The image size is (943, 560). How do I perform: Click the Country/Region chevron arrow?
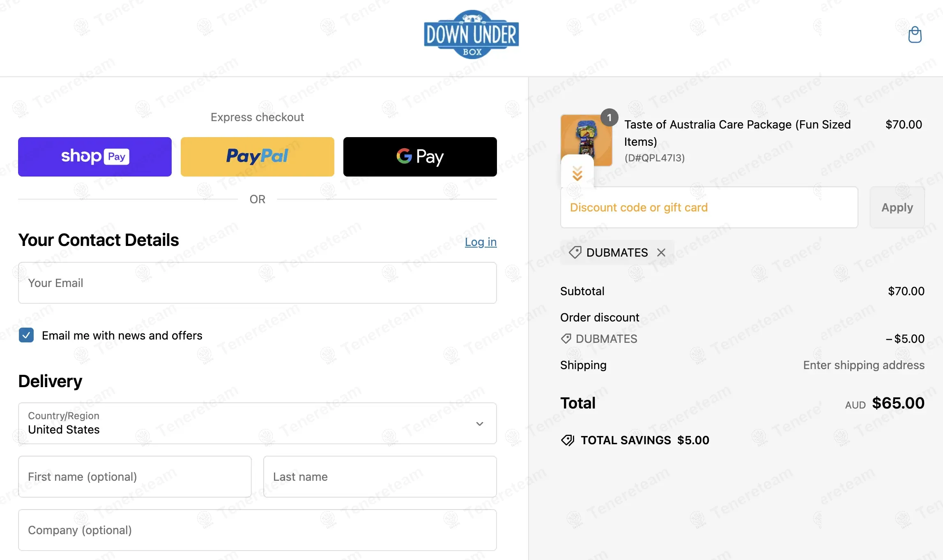click(x=480, y=424)
